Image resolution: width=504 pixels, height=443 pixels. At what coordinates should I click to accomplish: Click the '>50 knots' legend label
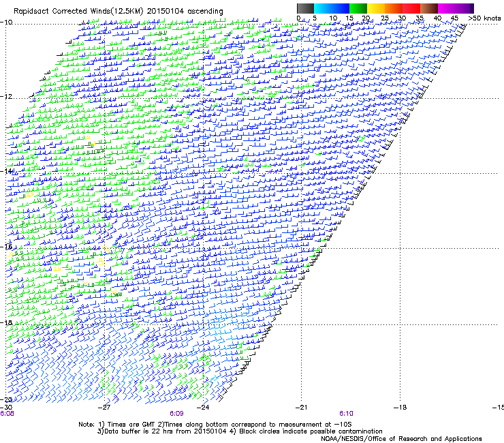pos(484,18)
